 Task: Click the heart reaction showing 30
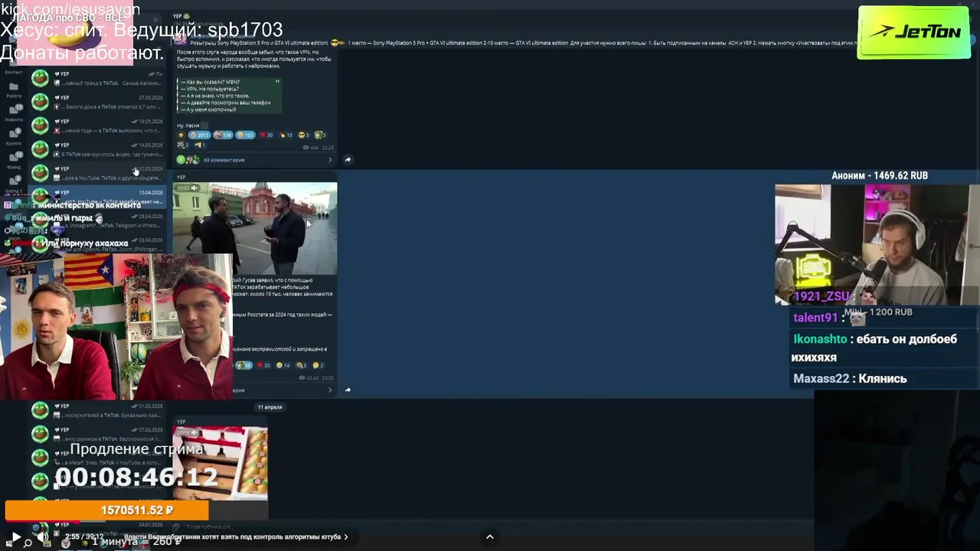tap(266, 135)
